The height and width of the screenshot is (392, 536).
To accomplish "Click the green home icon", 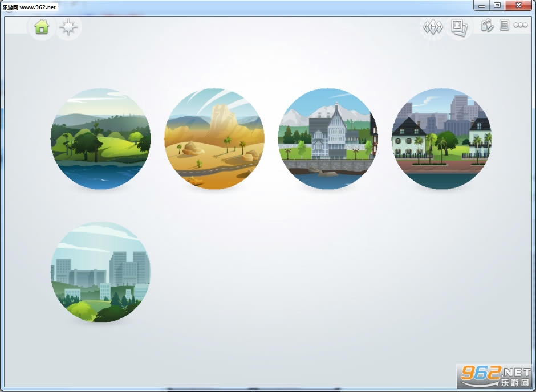I will (42, 27).
